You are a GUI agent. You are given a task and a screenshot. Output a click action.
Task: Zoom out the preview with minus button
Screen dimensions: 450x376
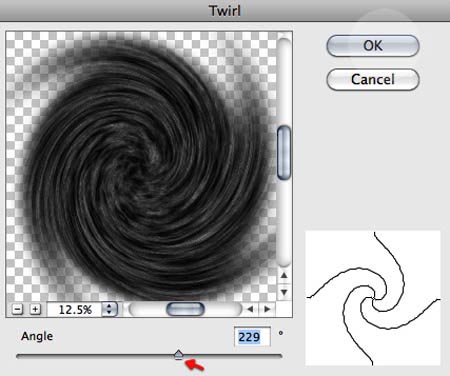[x=18, y=310]
